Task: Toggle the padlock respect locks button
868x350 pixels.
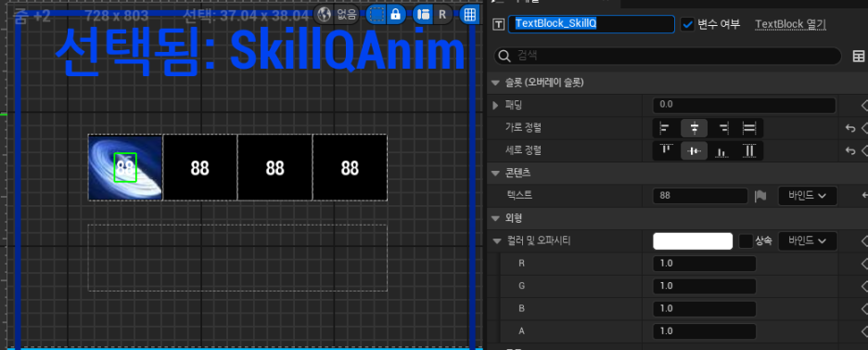Action: tap(395, 15)
